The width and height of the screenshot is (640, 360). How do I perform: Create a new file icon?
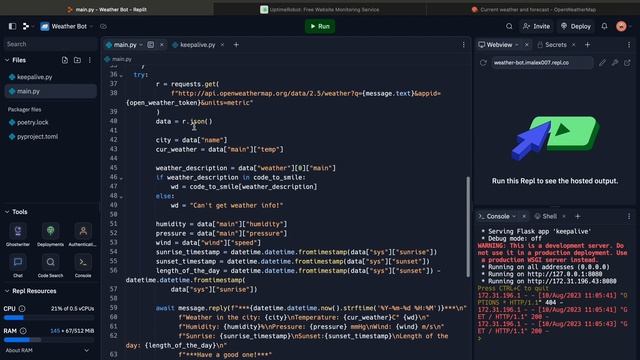[x=64, y=60]
